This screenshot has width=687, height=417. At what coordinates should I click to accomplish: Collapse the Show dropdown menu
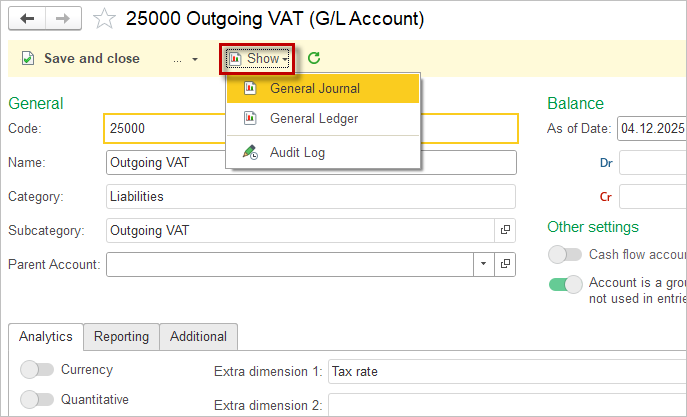coord(259,59)
